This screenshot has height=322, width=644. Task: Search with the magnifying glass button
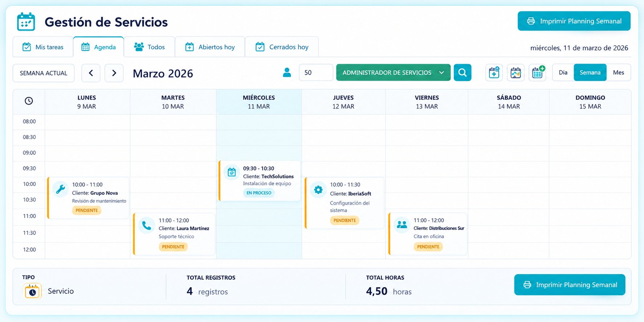pyautogui.click(x=462, y=73)
